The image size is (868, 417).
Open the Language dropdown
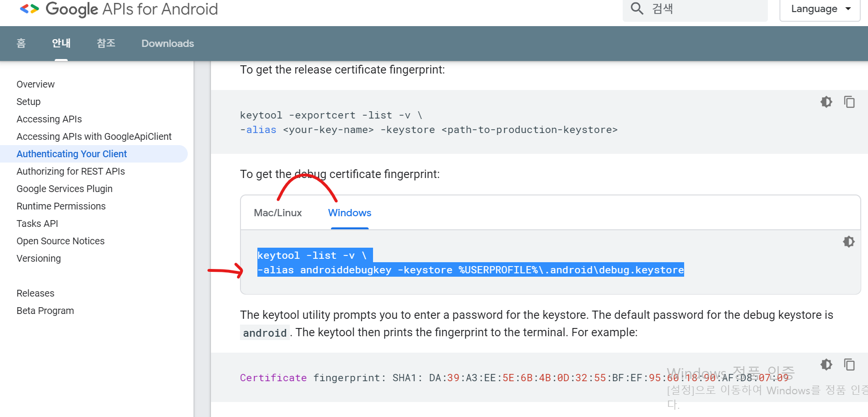pyautogui.click(x=820, y=9)
